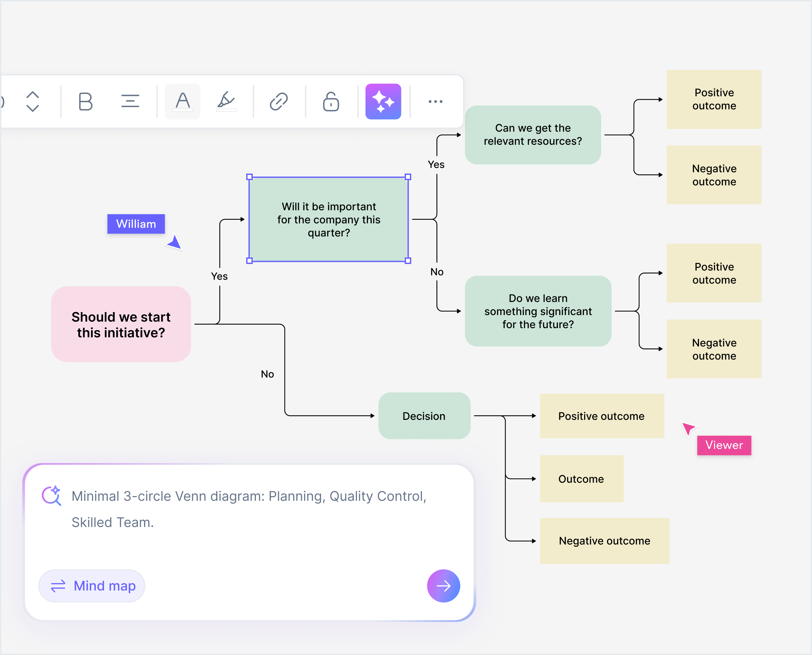812x655 pixels.
Task: Open the AI sparkle assistant
Action: pos(383,102)
